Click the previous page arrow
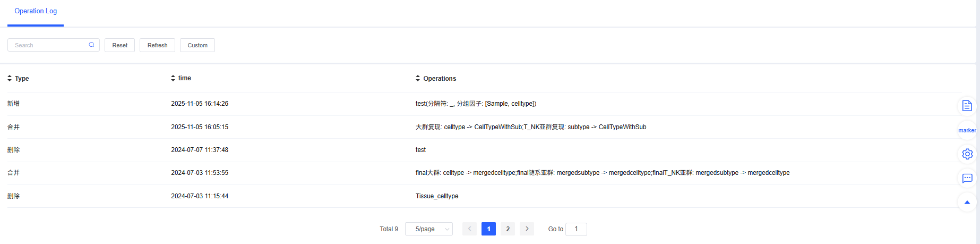 point(469,229)
